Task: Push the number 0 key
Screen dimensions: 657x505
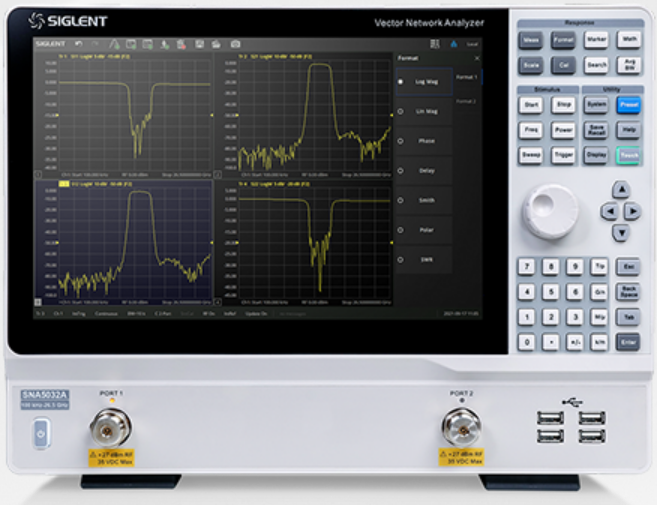Action: pyautogui.click(x=527, y=342)
